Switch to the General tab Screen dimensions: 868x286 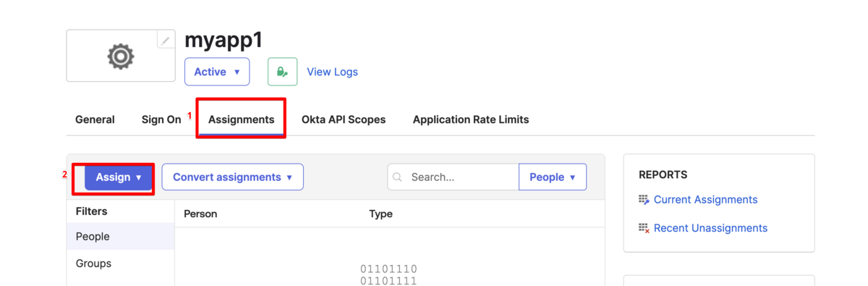(x=95, y=119)
